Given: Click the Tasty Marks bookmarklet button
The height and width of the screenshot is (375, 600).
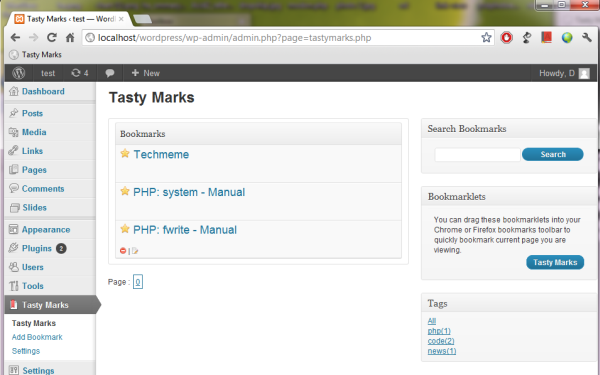Looking at the screenshot, I should tap(555, 262).
